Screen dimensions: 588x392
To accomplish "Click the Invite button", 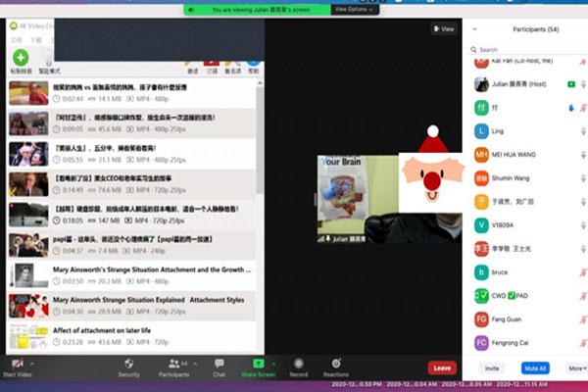I will 492,368.
